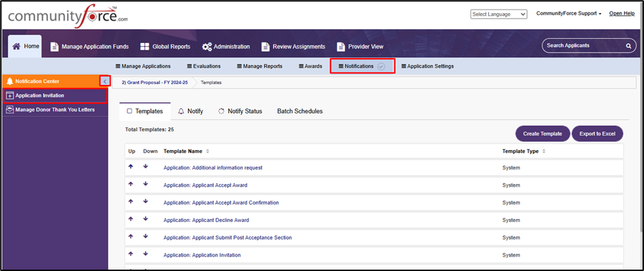Switch to the Notify Status tab
This screenshot has width=644, height=271.
[240, 111]
